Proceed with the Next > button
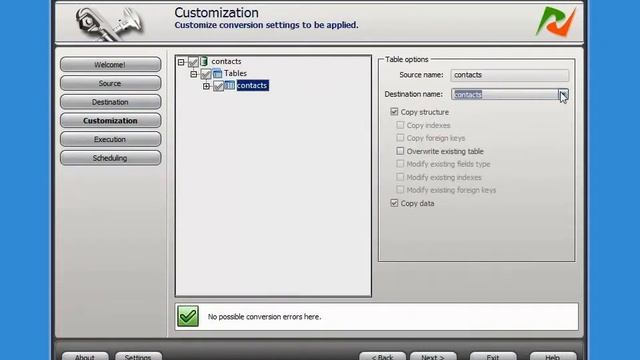This screenshot has width=640, height=360. click(433, 356)
